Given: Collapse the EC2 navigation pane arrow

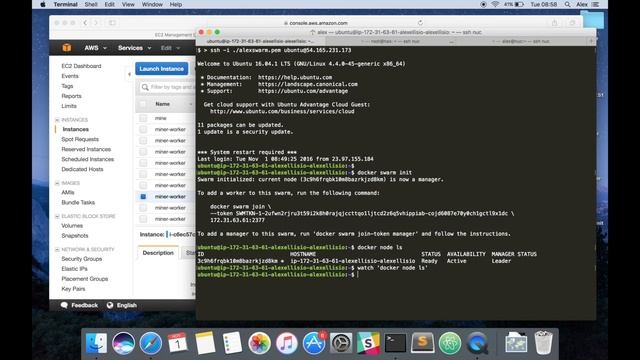Looking at the screenshot, I should [x=129, y=74].
